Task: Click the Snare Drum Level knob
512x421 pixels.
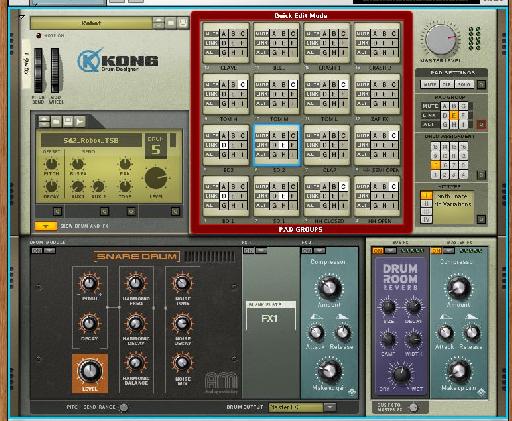Action: (x=90, y=370)
